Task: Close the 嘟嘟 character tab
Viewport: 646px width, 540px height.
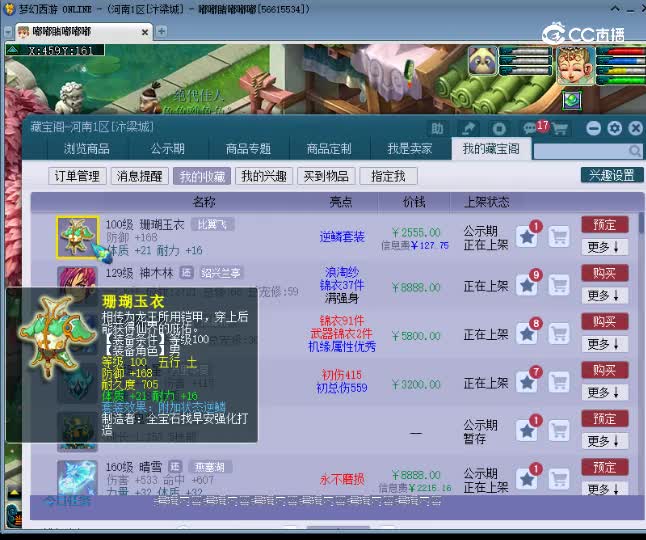Action: [145, 32]
